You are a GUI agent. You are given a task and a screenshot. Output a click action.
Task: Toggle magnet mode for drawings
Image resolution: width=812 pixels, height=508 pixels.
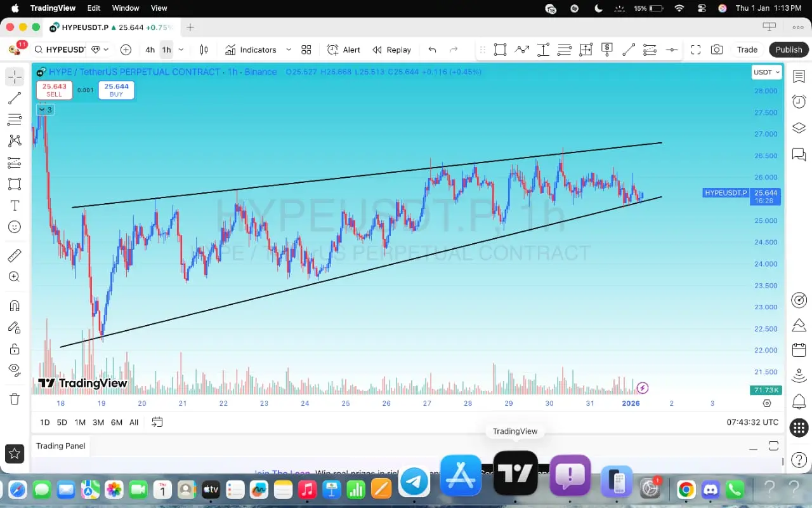[x=15, y=305]
